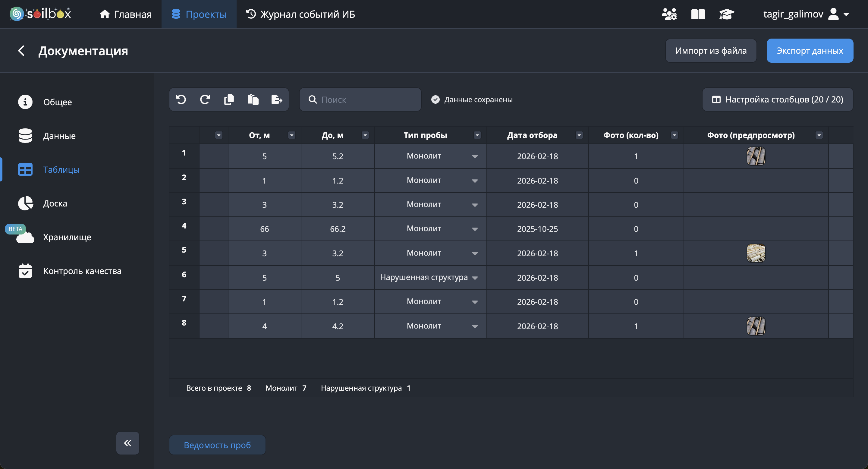Go back using the arrow beside Документация
The width and height of the screenshot is (868, 469).
[x=21, y=51]
